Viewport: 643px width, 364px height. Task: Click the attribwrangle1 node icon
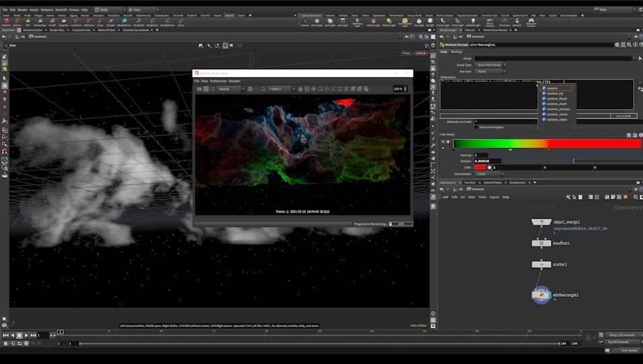(541, 295)
